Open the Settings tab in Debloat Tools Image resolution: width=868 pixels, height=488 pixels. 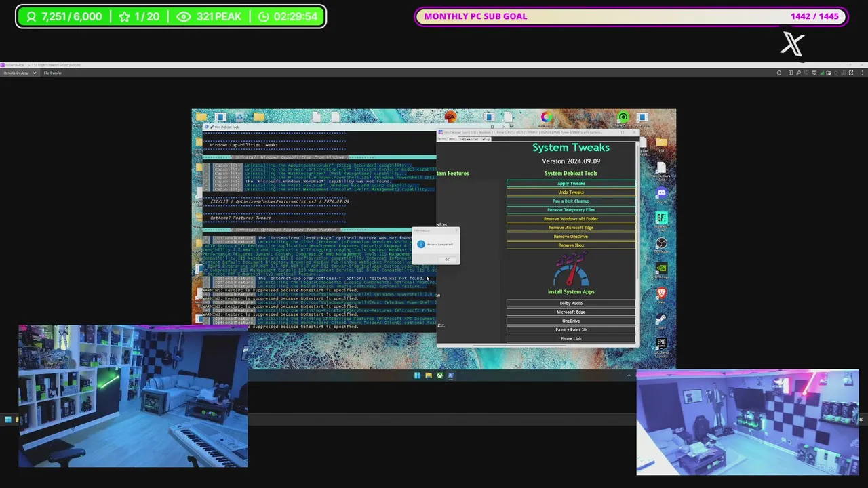(486, 139)
